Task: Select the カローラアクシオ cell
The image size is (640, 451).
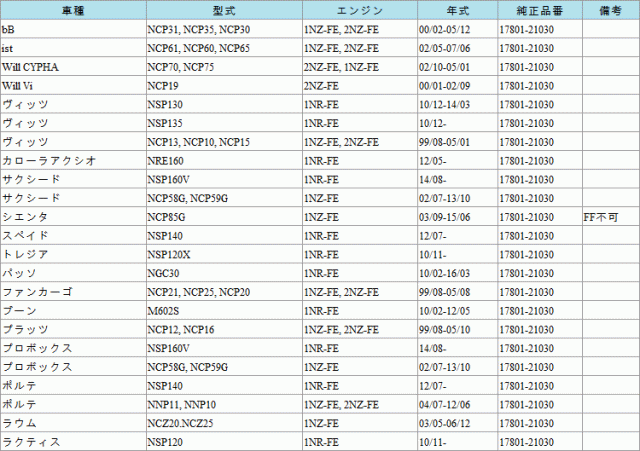Action: [49, 161]
